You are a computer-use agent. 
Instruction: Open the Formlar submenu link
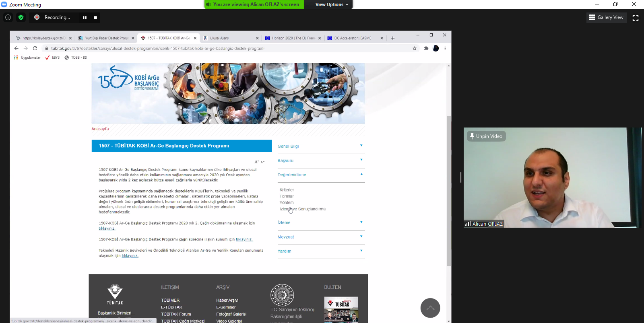(287, 196)
